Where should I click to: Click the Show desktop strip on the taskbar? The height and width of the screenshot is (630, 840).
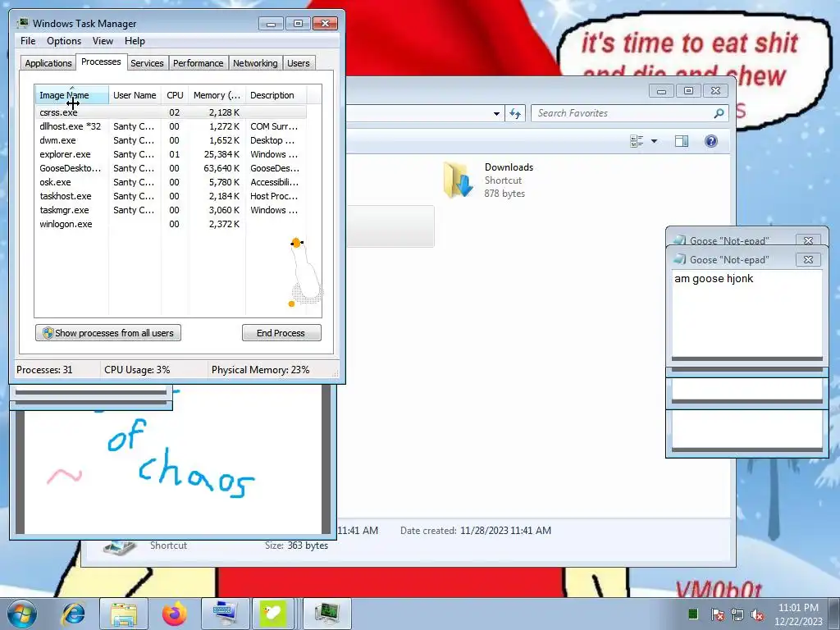(835, 614)
